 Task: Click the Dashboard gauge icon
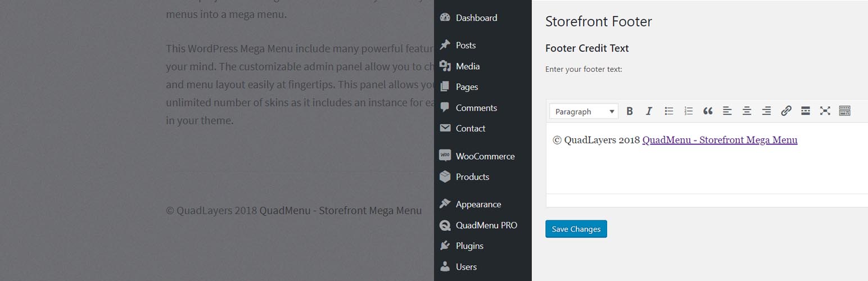(445, 17)
